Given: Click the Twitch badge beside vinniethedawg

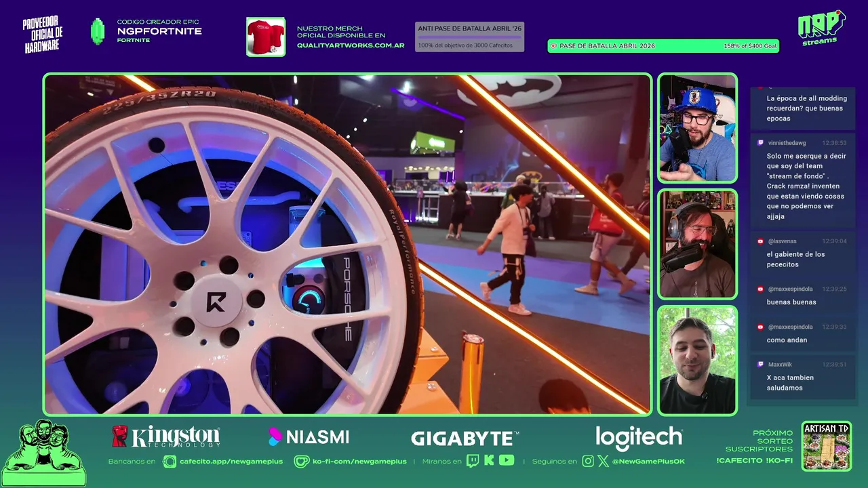Looking at the screenshot, I should (760, 143).
